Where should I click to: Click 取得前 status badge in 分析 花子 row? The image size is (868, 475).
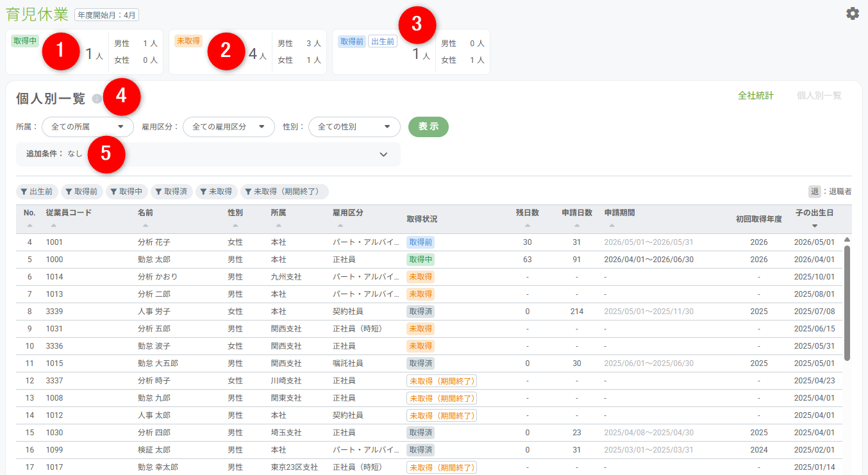[421, 242]
